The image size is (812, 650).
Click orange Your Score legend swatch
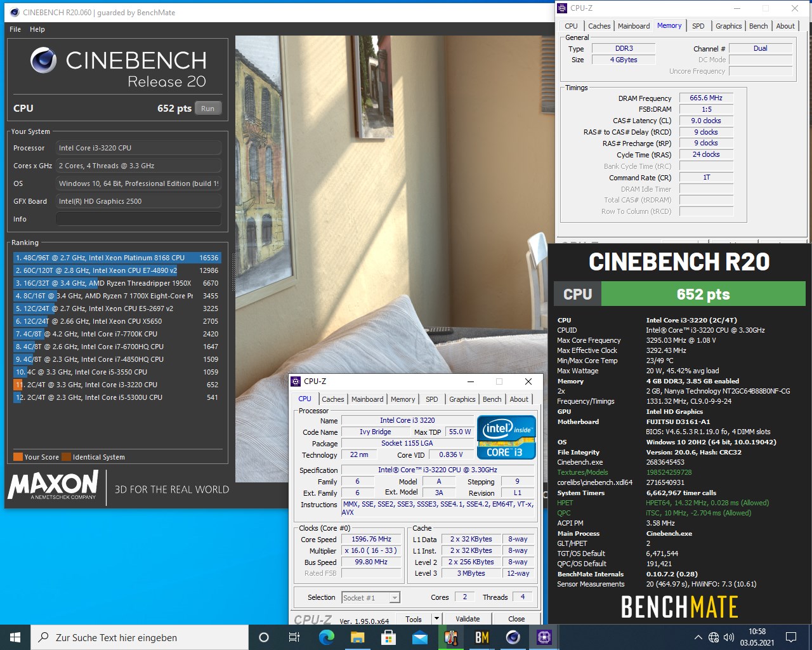click(x=18, y=456)
